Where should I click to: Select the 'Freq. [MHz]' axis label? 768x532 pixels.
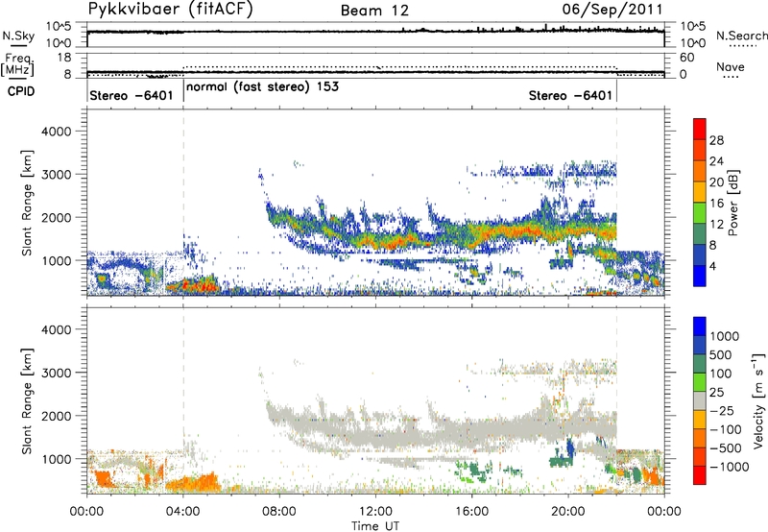coord(17,64)
